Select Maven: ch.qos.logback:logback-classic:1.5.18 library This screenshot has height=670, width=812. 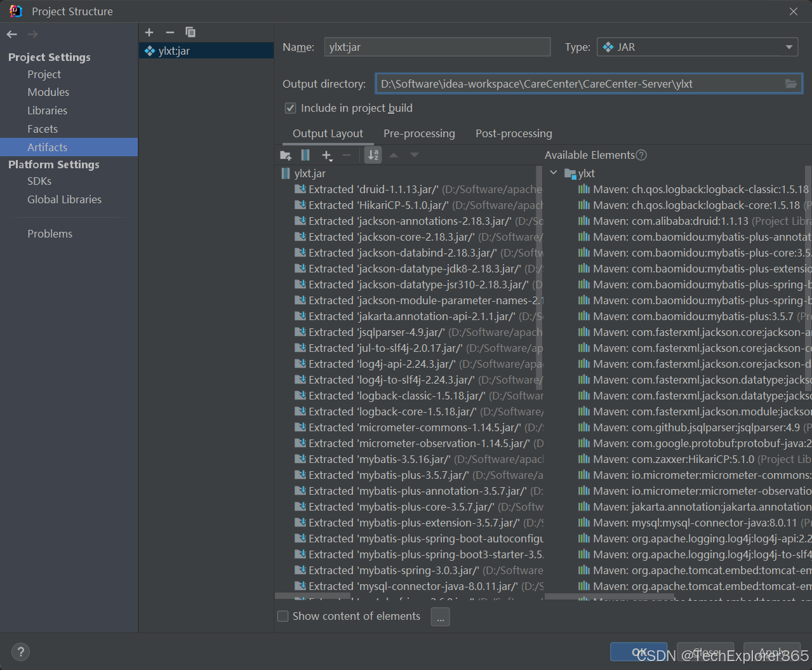coord(695,189)
